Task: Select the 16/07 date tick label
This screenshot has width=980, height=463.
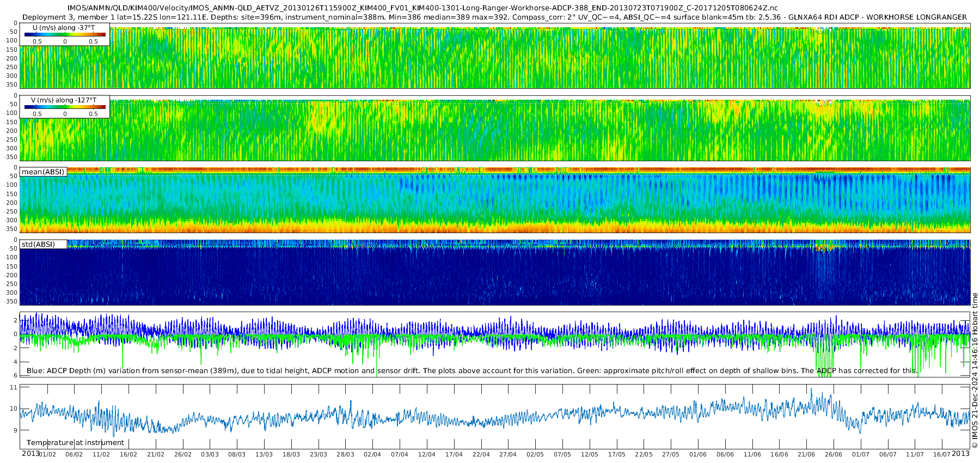Action: point(942,455)
